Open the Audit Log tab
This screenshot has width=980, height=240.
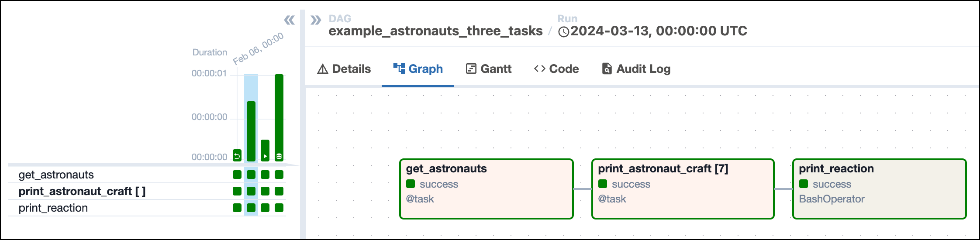[x=636, y=69]
